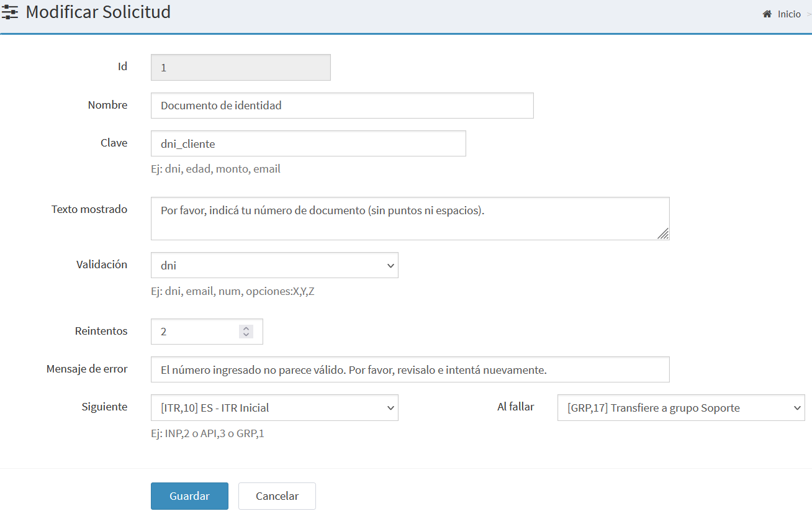Click the hint 'Ej: INP,2 o API,3 o GRP,1'
The image size is (812, 511).
[207, 433]
